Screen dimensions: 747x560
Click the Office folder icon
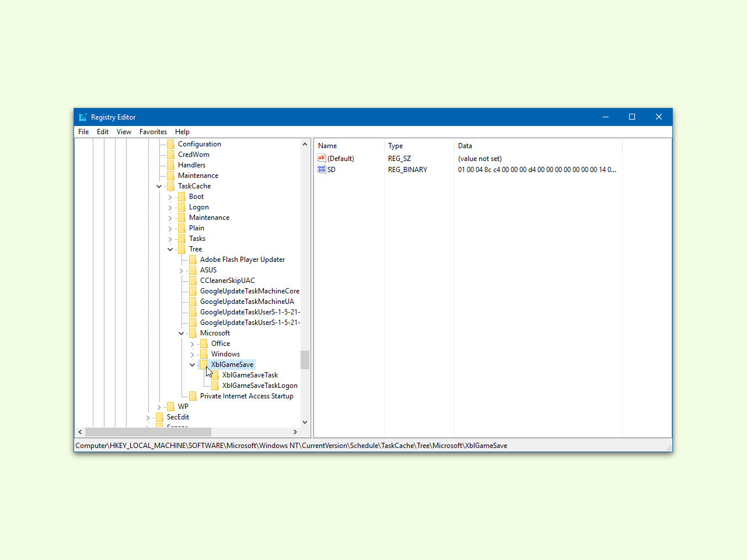[204, 344]
